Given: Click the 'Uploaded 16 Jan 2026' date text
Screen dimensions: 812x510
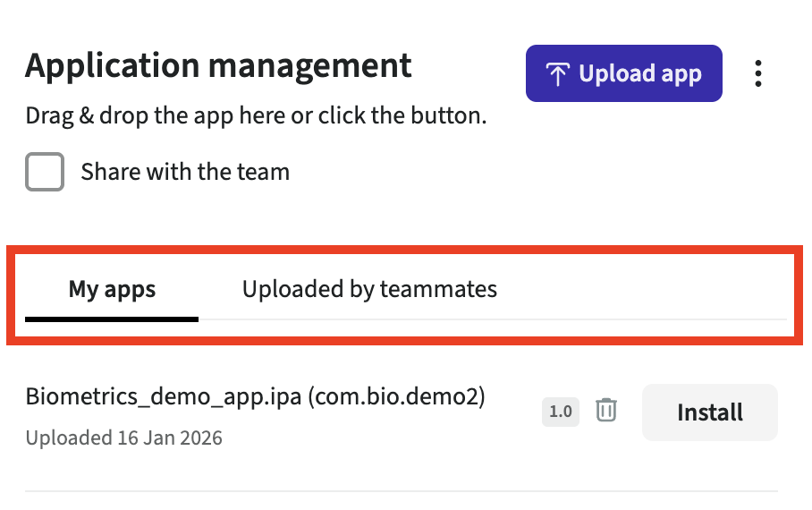Looking at the screenshot, I should pos(123,438).
